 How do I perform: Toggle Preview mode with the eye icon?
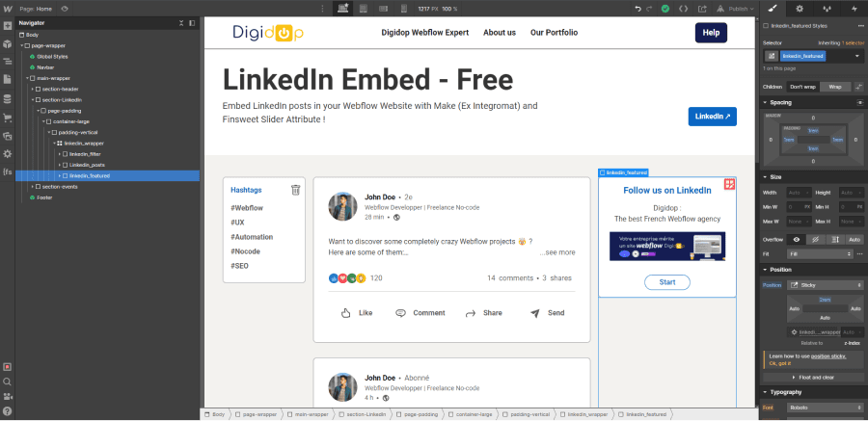(x=65, y=9)
